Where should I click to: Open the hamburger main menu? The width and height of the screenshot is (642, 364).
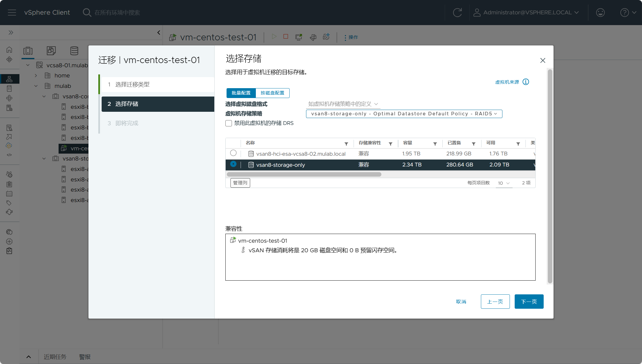pyautogui.click(x=12, y=13)
